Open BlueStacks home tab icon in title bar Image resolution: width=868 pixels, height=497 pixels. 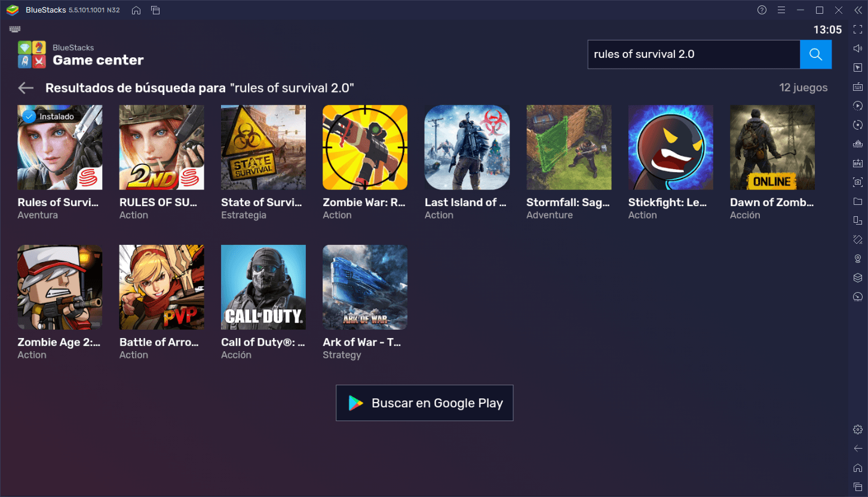click(x=136, y=10)
